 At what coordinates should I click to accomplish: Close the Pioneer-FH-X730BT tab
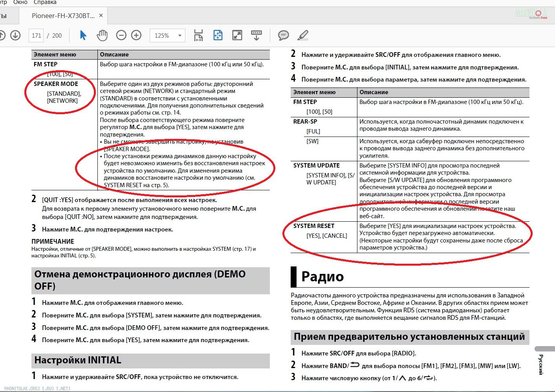point(101,16)
